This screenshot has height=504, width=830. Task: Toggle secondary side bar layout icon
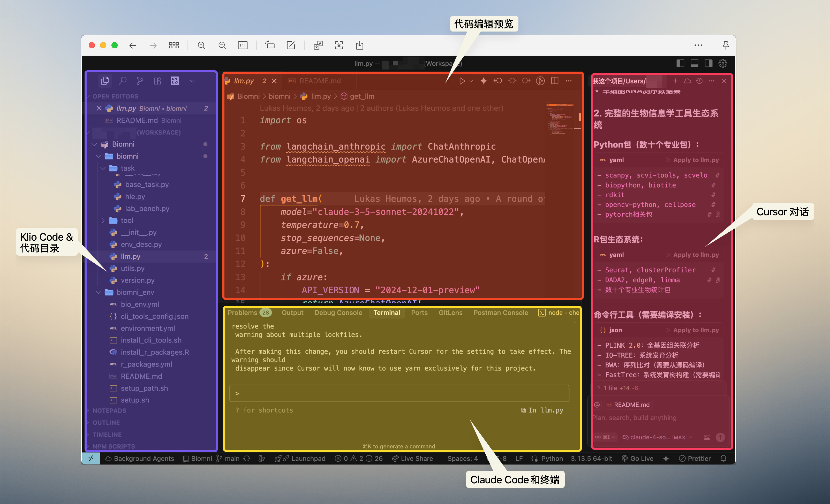coord(708,63)
